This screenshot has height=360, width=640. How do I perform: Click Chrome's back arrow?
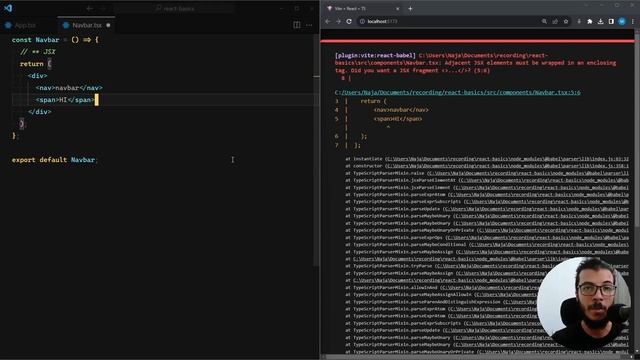point(328,21)
